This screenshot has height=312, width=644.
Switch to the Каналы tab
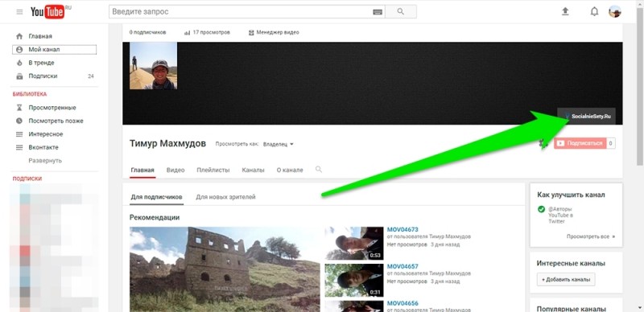tap(253, 170)
